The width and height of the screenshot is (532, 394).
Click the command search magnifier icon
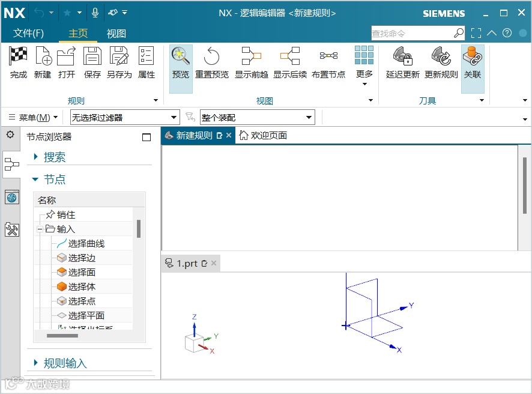(459, 33)
